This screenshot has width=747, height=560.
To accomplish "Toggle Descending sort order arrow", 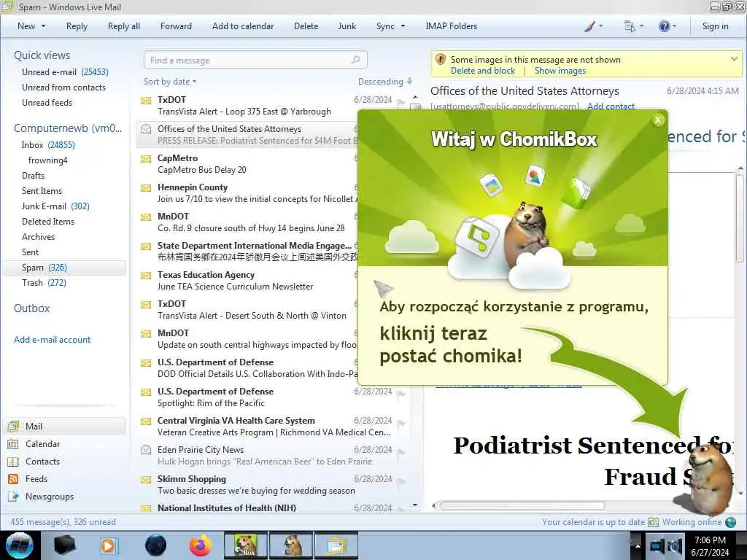I will point(410,82).
